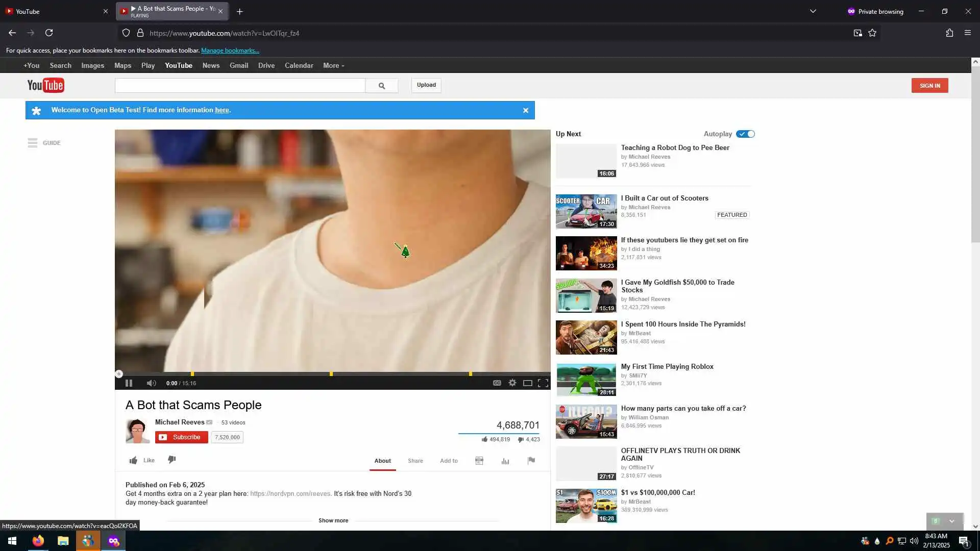Pause the video with the pause button
The width and height of the screenshot is (980, 551).
click(129, 383)
